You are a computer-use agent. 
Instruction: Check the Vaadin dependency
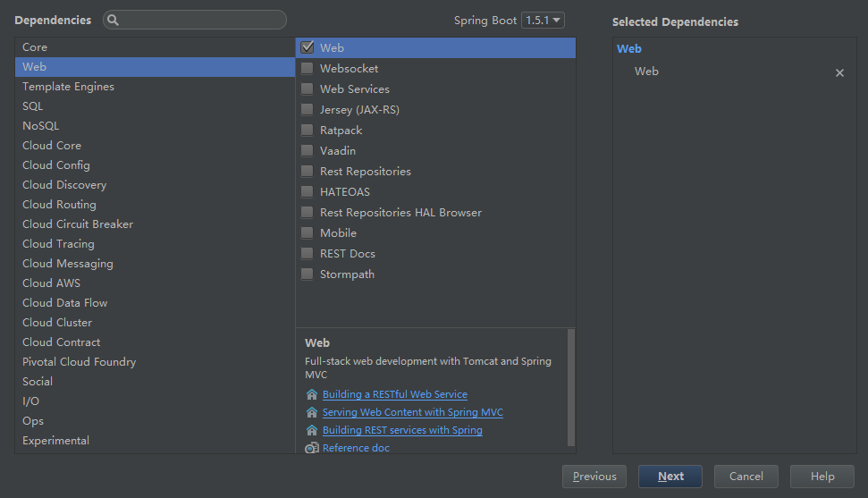pyautogui.click(x=307, y=151)
